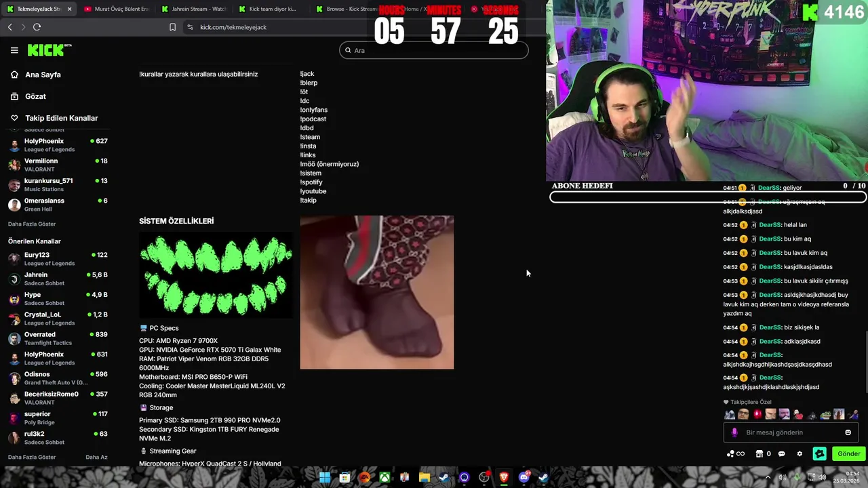Screen dimensions: 868x488
Task: Open the chat shop icon showing 0
Action: (x=763, y=454)
